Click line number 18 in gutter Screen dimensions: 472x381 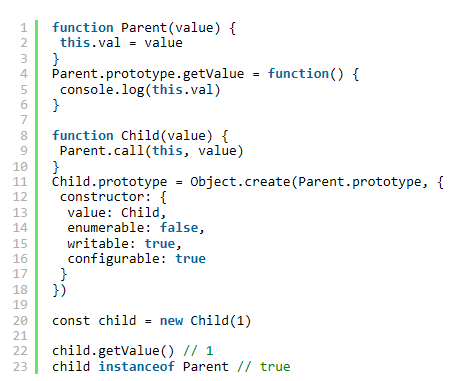[20, 290]
